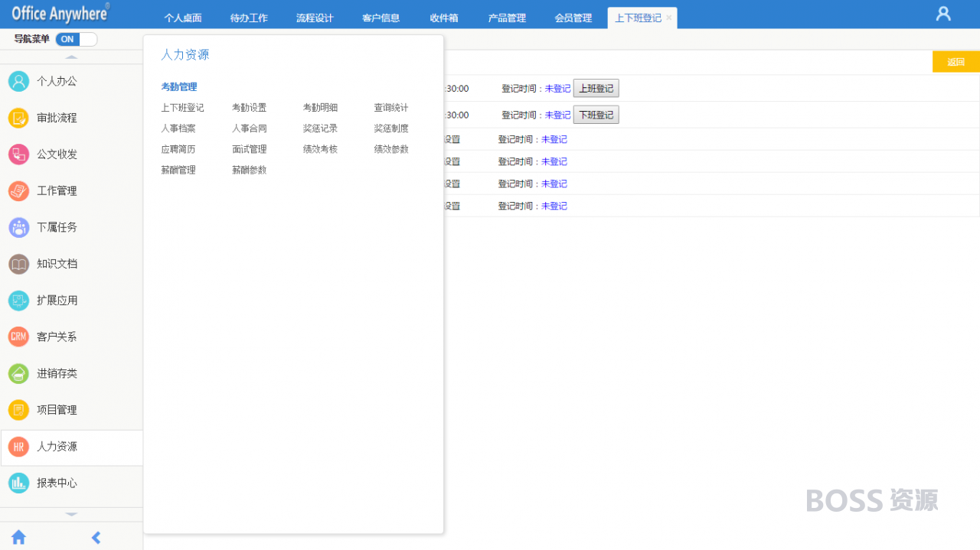Select the 上下班登记 tab
Screen dimensions: 980x550
click(x=638, y=18)
